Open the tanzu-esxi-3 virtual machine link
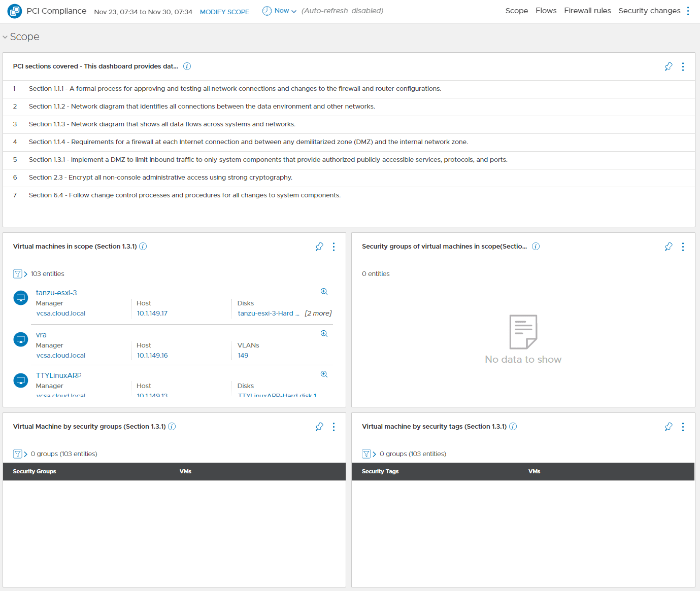The image size is (700, 591). (x=56, y=293)
